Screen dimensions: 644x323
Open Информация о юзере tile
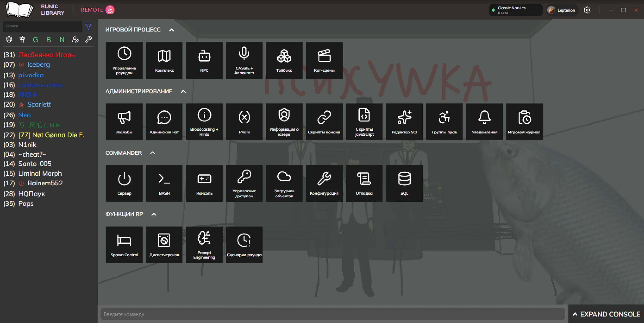[x=284, y=122]
